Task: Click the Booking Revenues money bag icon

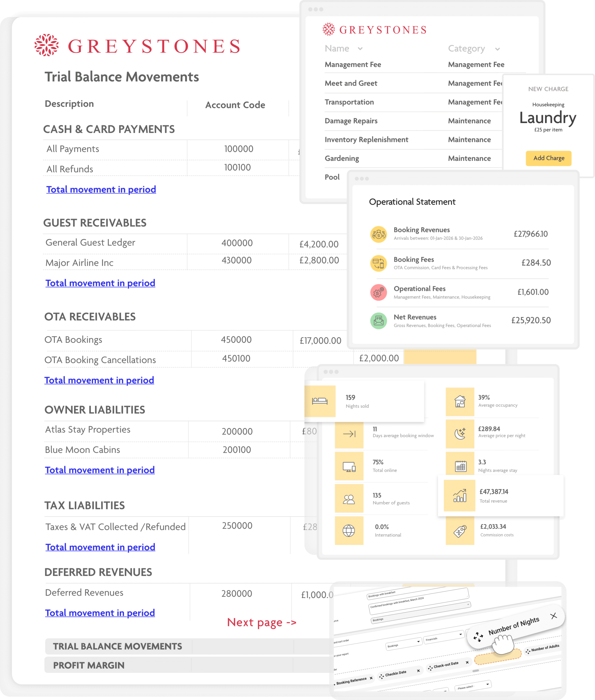Action: 379,234
